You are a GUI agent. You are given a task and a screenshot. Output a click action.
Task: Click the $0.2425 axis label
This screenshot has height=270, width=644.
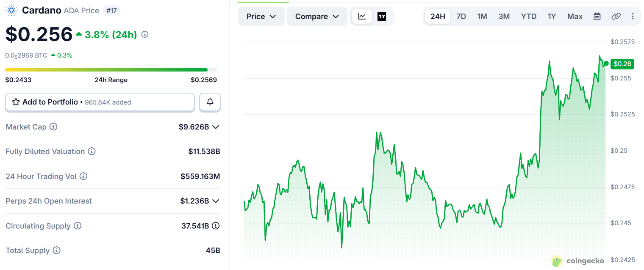[x=622, y=259]
